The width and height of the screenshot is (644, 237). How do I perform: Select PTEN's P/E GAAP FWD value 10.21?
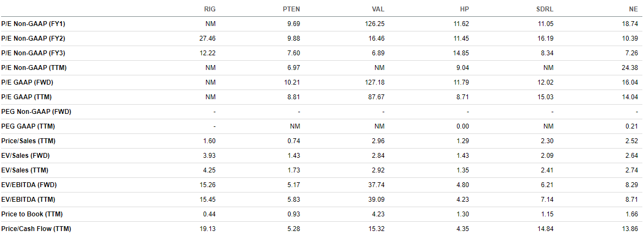click(x=292, y=83)
